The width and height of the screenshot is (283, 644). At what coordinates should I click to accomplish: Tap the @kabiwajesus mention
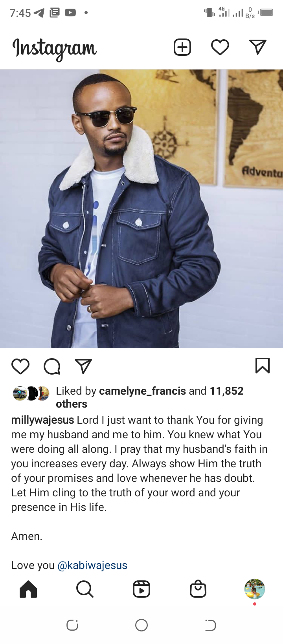coord(92,565)
